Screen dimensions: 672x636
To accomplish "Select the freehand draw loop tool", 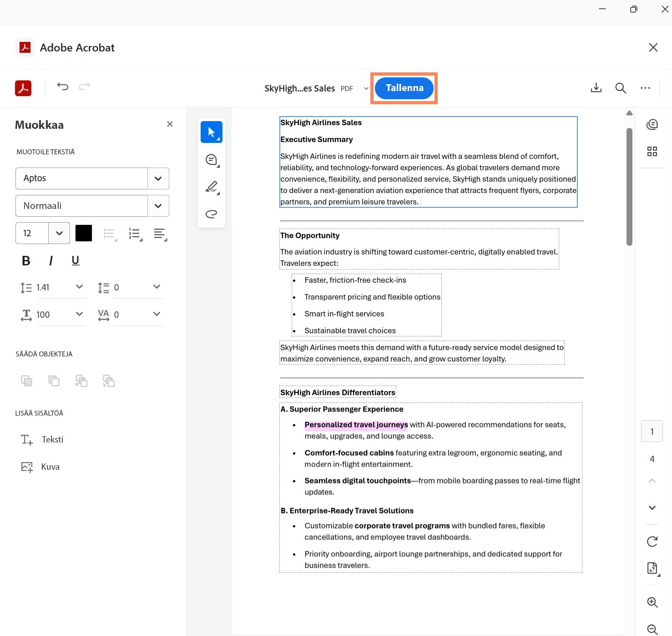I will pyautogui.click(x=212, y=214).
